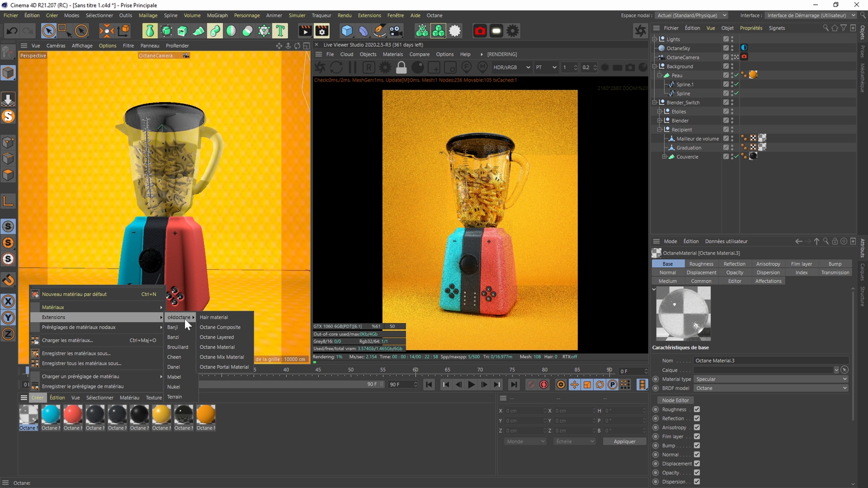Screen dimensions: 868x488
Task: Click the Octane red record render icon
Action: [480, 31]
